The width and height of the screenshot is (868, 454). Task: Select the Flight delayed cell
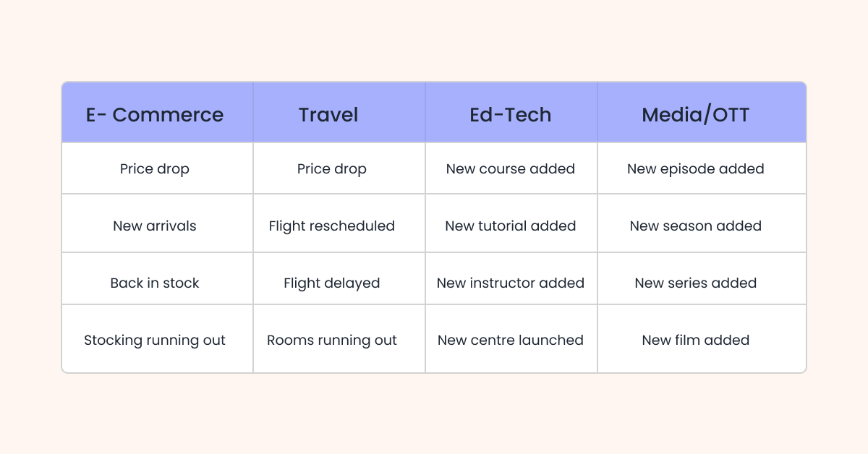(x=332, y=283)
